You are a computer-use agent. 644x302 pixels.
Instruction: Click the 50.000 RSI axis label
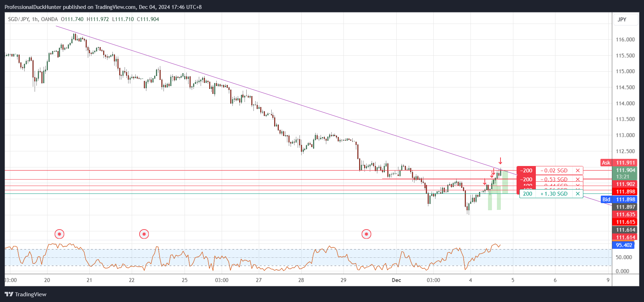click(x=624, y=257)
